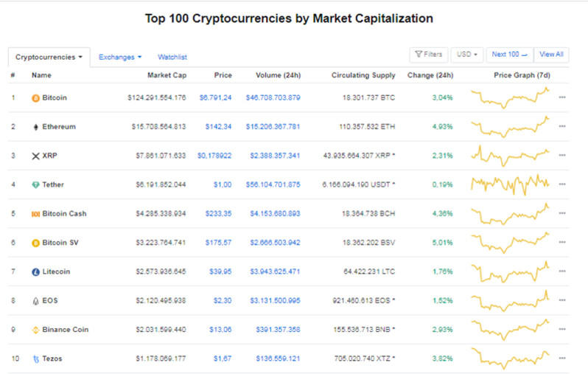Switch to the Watchlist tab
Viewport: 588px width, 374px height.
[x=172, y=57]
